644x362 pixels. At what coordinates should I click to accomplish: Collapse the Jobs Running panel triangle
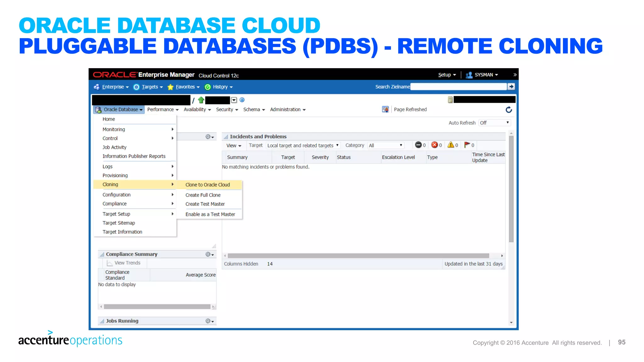click(x=102, y=321)
